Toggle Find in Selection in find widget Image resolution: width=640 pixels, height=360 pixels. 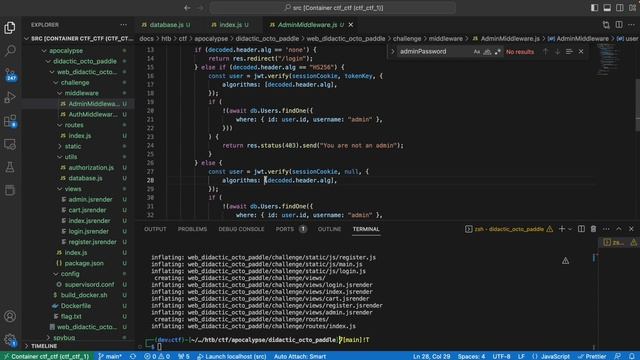569,52
